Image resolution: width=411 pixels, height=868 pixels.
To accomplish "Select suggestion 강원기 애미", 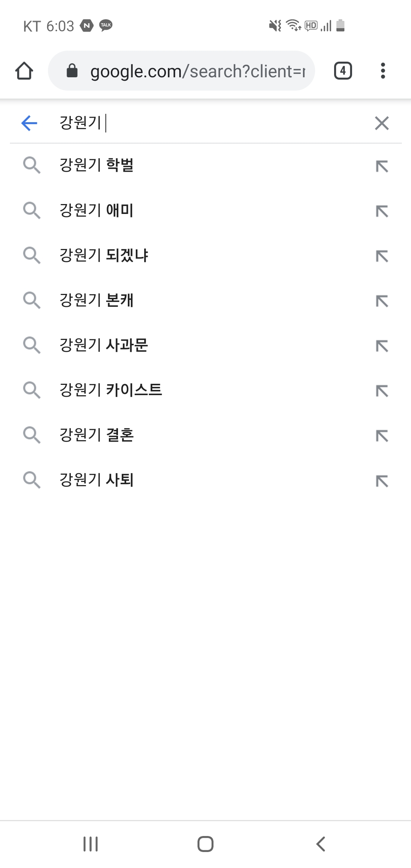I will click(x=97, y=210).
